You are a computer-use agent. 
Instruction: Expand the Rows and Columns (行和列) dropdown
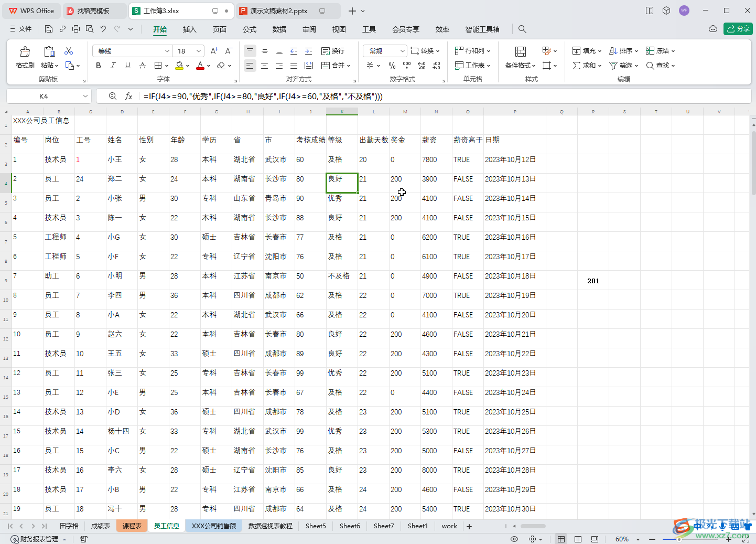489,51
